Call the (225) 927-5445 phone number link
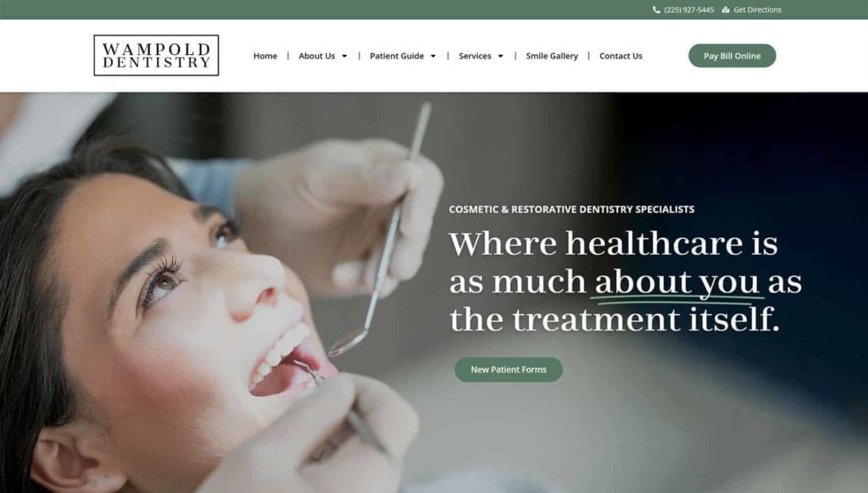The image size is (868, 493). (688, 9)
